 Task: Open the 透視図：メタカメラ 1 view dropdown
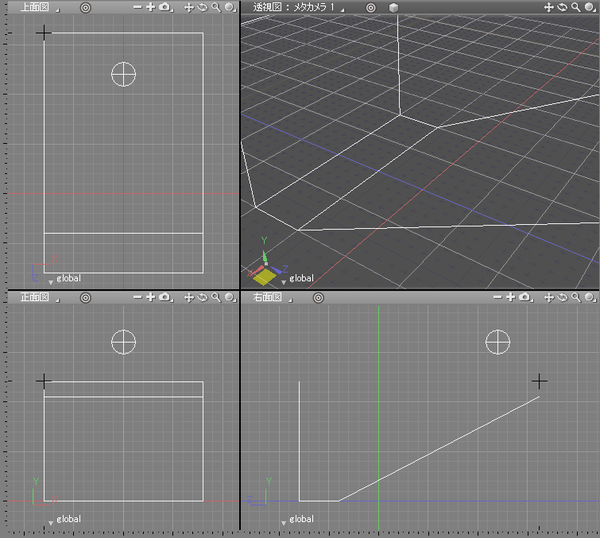pos(298,7)
